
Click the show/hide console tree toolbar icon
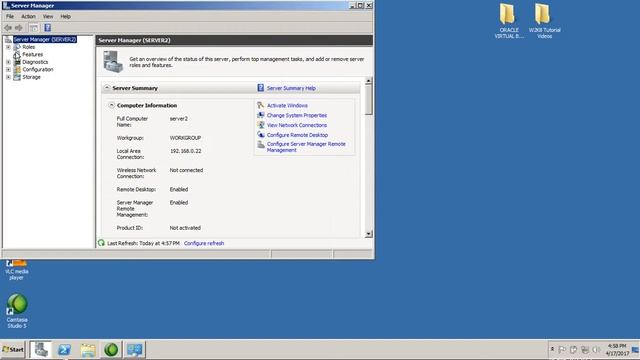click(x=34, y=28)
